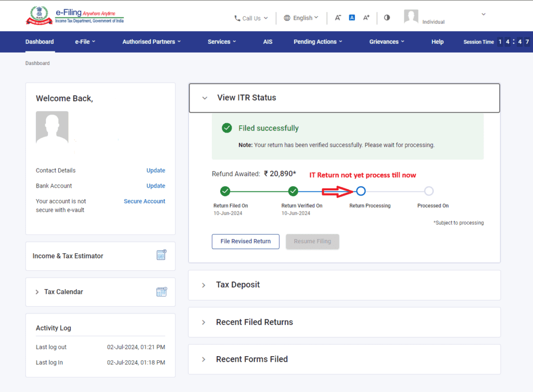Click the File Revised Return button

coord(245,241)
